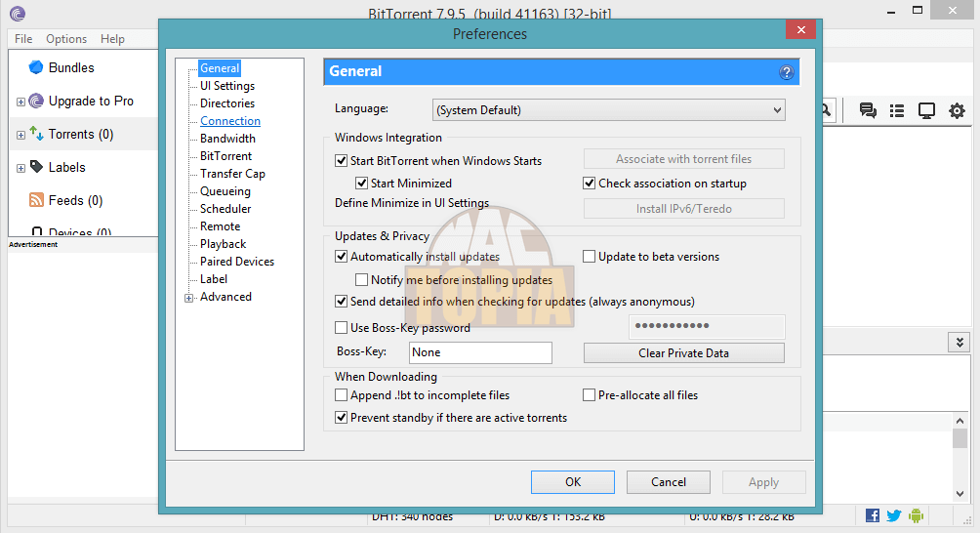Open the File menu
Screen dimensions: 980x533
pos(23,39)
